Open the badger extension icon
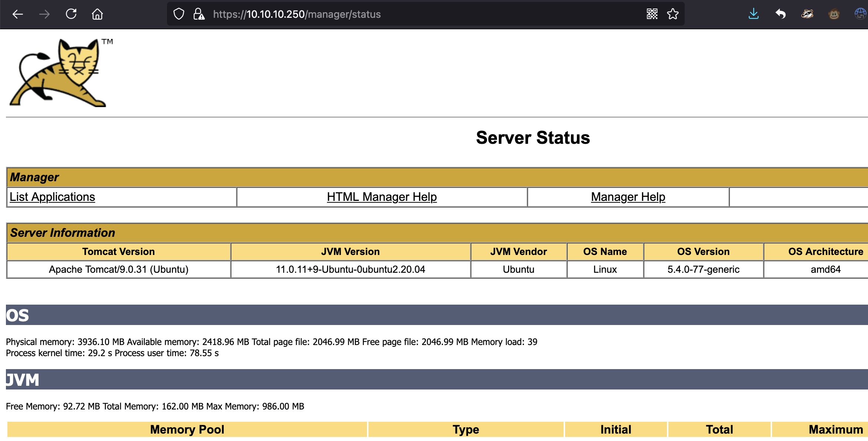Screen dimensions: 868x441 tap(807, 14)
